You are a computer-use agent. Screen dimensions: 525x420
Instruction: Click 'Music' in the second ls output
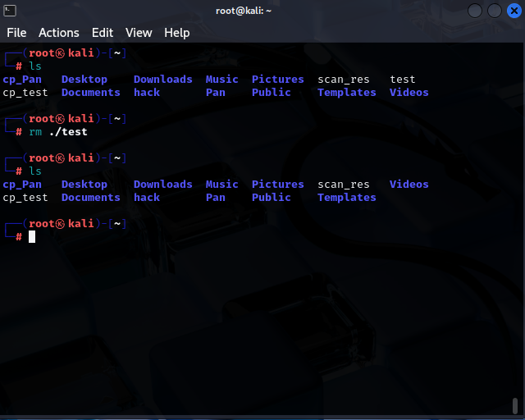(222, 185)
